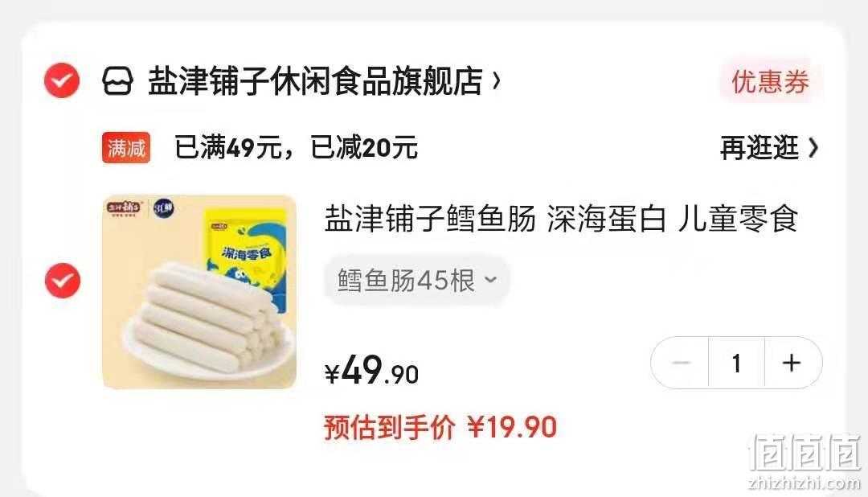868x497 pixels.
Task: Expand the 鳕鱼肠45根 variant dropdown
Action: tap(416, 281)
